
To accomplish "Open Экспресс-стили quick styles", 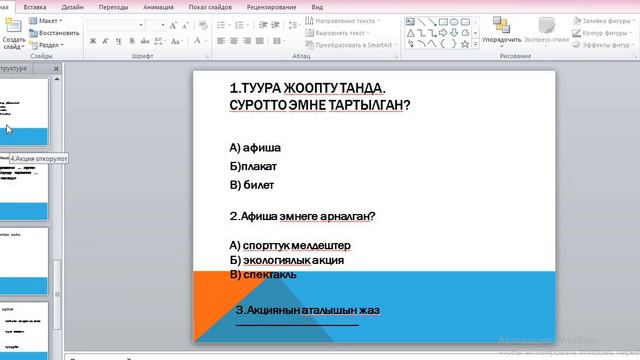I will (546, 31).
